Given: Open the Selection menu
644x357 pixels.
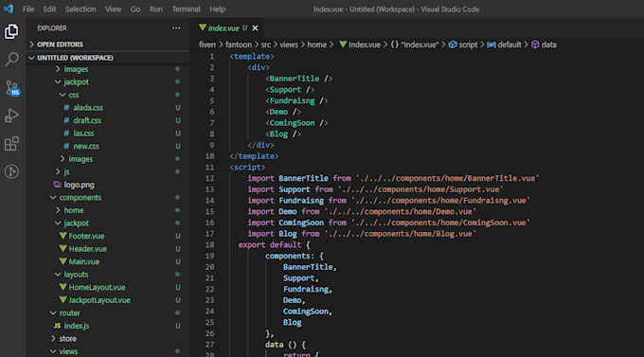Looking at the screenshot, I should pos(80,9).
